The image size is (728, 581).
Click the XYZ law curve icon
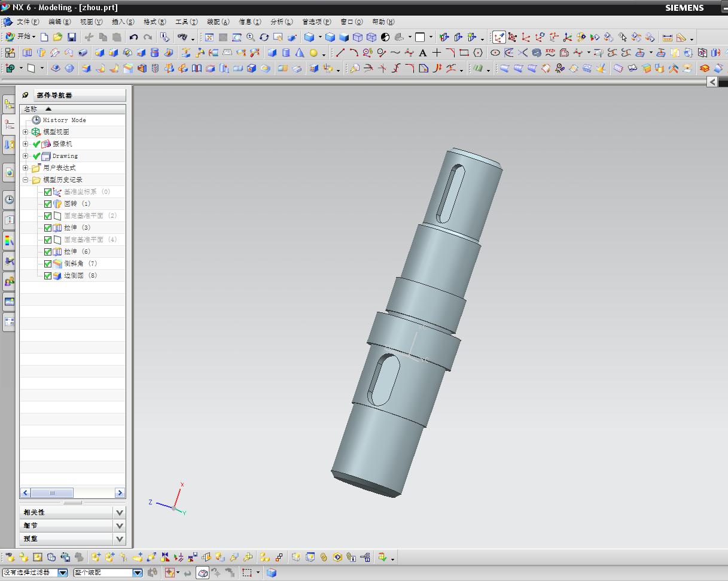point(550,53)
